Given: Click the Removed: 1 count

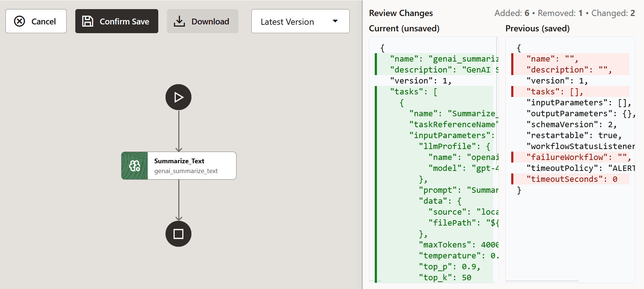Looking at the screenshot, I should pyautogui.click(x=560, y=13).
